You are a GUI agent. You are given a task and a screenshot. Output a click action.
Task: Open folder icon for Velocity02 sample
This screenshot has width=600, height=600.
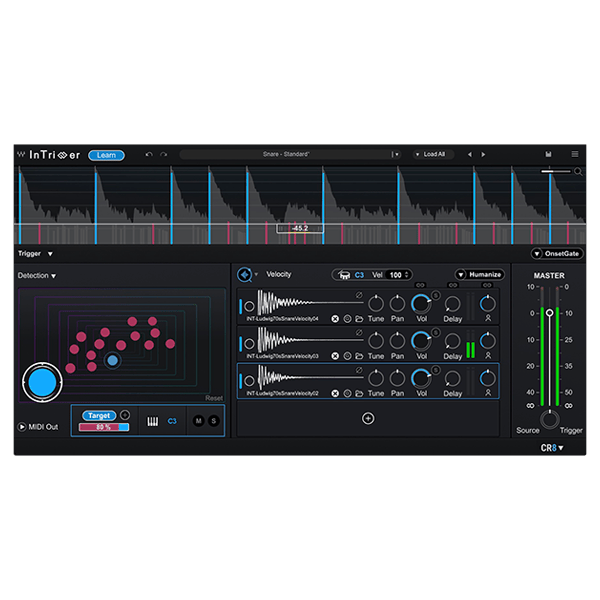[x=359, y=393]
